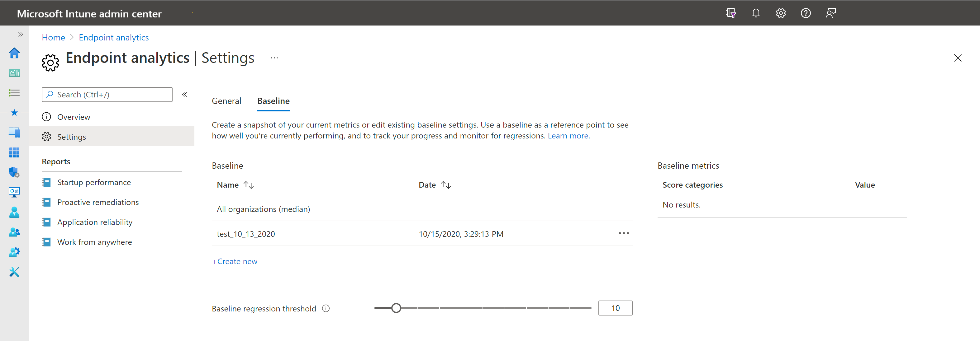Image resolution: width=980 pixels, height=341 pixels.
Task: Open the Devices icon in sidebar
Action: tap(14, 132)
